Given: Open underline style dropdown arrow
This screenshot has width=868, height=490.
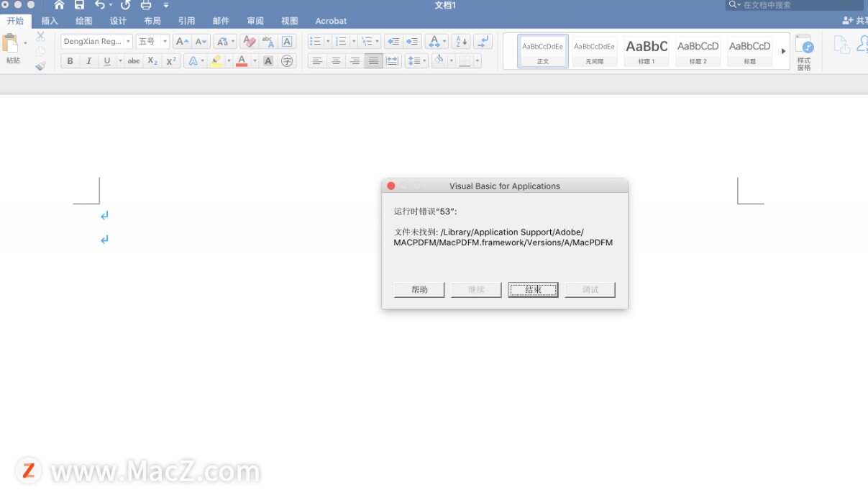Looking at the screenshot, I should (120, 61).
